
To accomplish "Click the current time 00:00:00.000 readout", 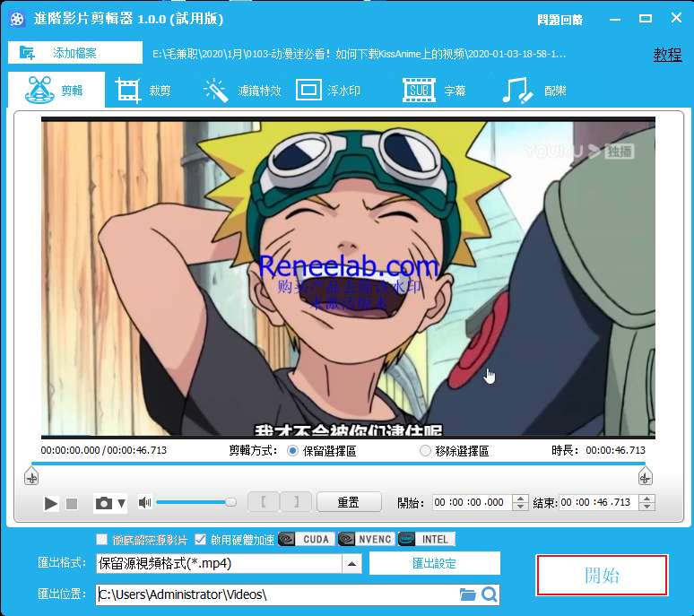I will click(70, 450).
